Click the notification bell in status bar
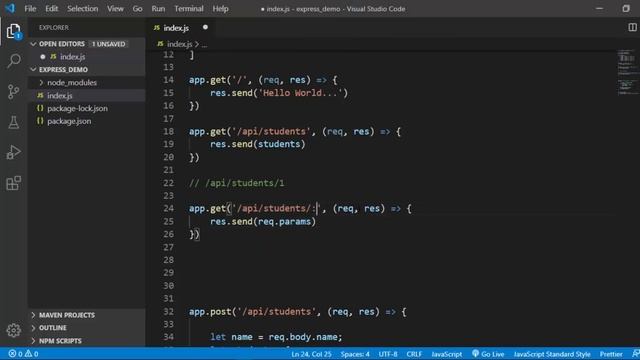This screenshot has width=640, height=360. (636, 354)
